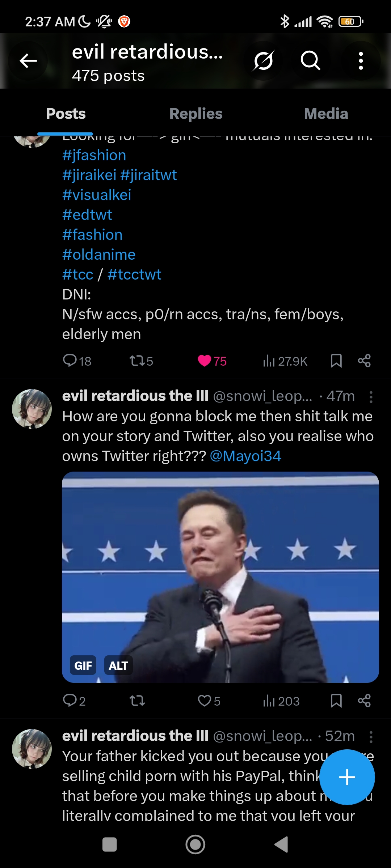Bookmark the post with 27.9K views

coord(336,361)
